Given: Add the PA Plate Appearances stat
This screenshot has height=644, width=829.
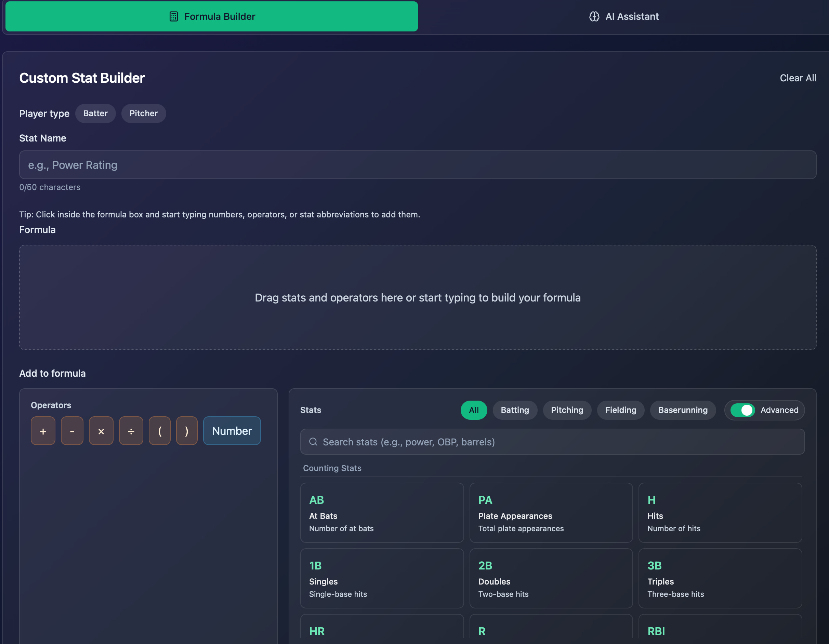Looking at the screenshot, I should click(x=551, y=512).
